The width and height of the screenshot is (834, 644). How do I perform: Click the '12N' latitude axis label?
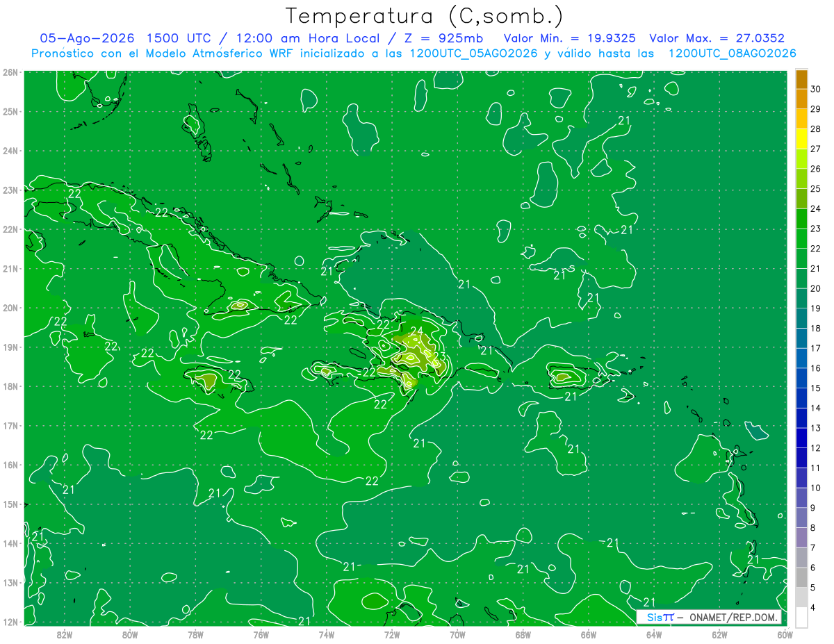click(10, 622)
